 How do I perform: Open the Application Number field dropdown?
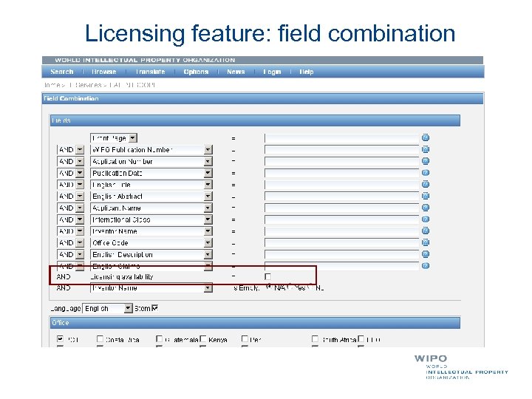click(208, 162)
